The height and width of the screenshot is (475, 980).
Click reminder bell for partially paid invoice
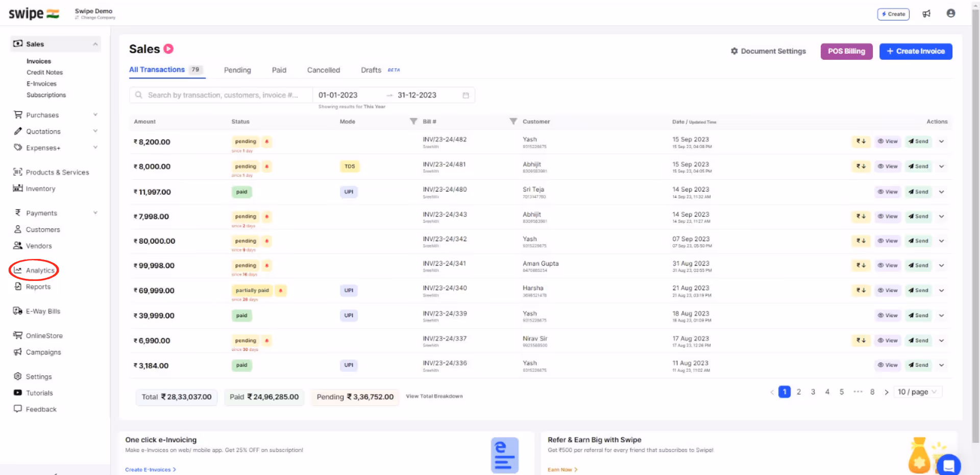point(280,291)
